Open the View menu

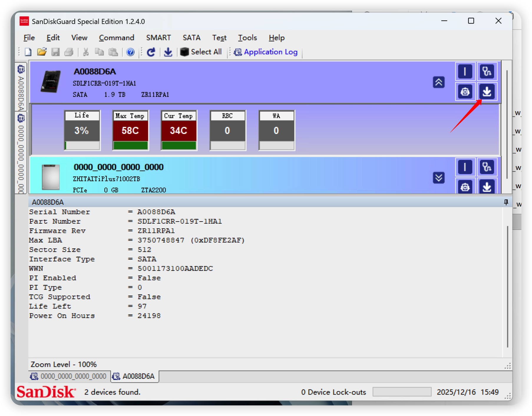pos(79,38)
